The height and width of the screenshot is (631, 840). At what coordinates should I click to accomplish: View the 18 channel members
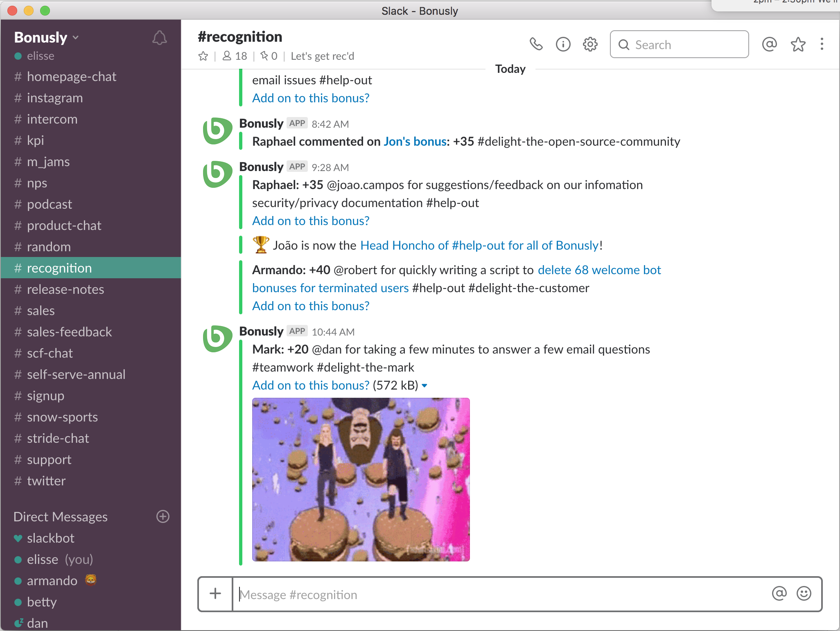coord(235,56)
